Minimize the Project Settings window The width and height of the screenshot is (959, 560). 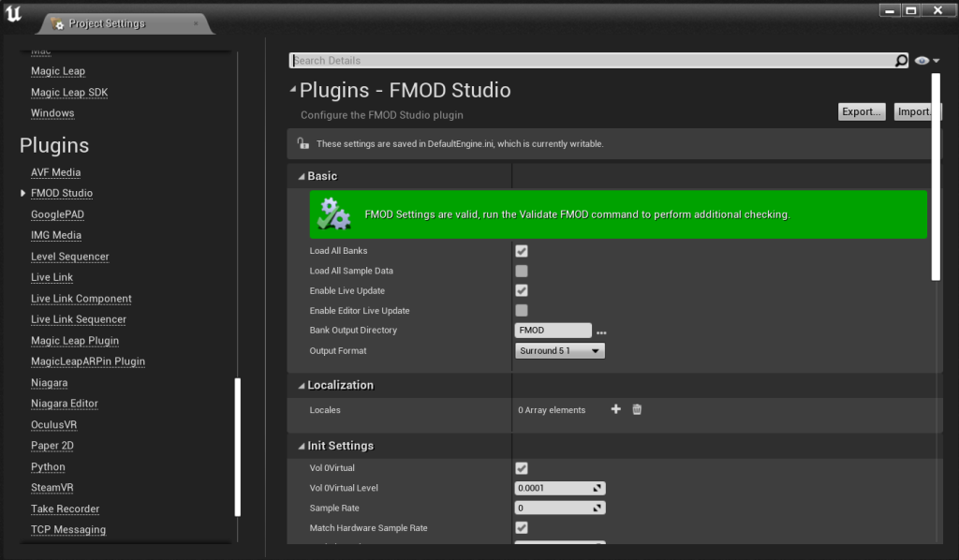[890, 10]
